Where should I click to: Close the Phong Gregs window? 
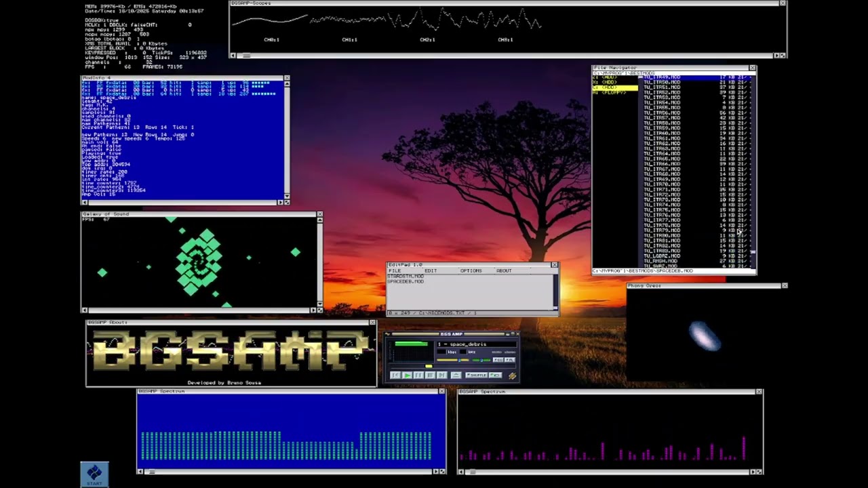coord(785,285)
